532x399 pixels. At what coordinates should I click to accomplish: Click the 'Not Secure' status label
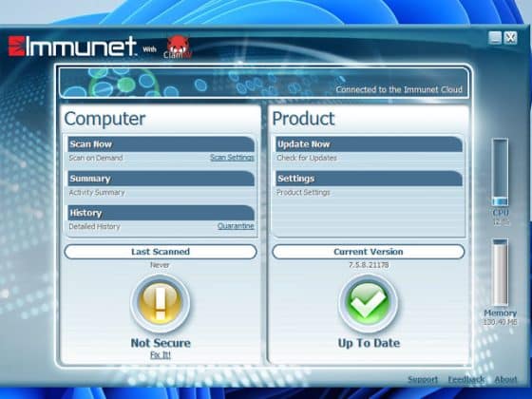click(161, 343)
